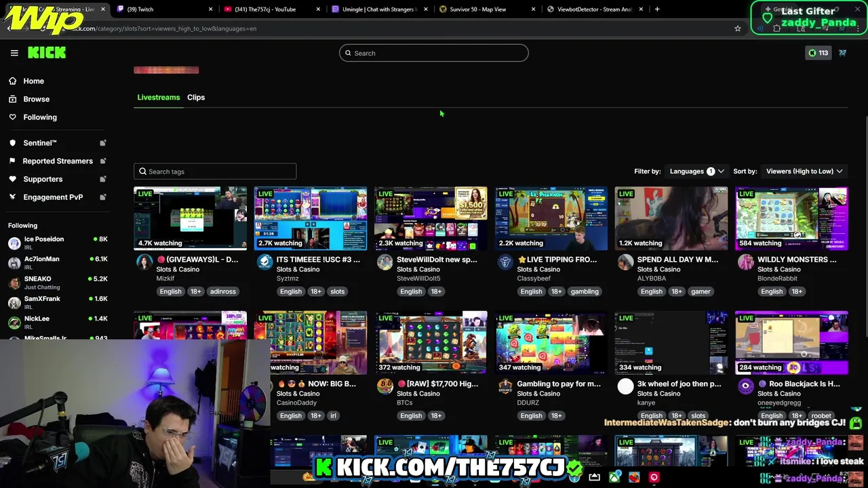Open Supporters in sidebar
868x488 pixels.
coord(43,179)
